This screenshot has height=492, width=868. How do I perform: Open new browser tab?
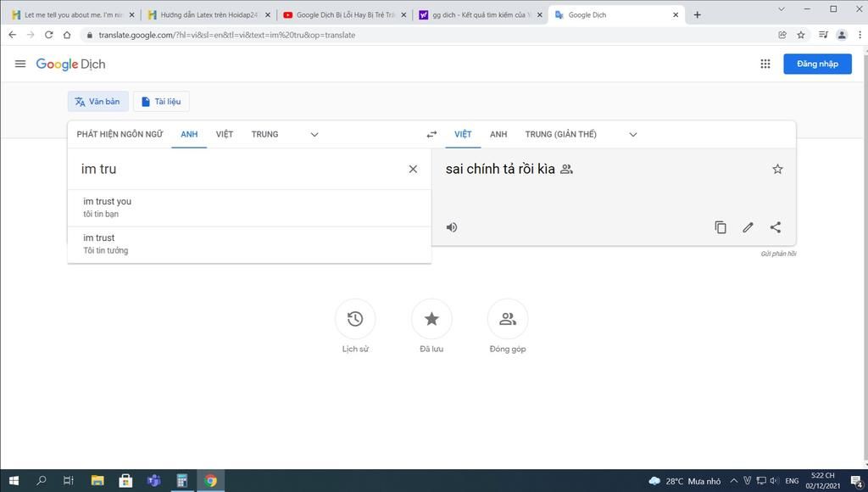pyautogui.click(x=697, y=15)
